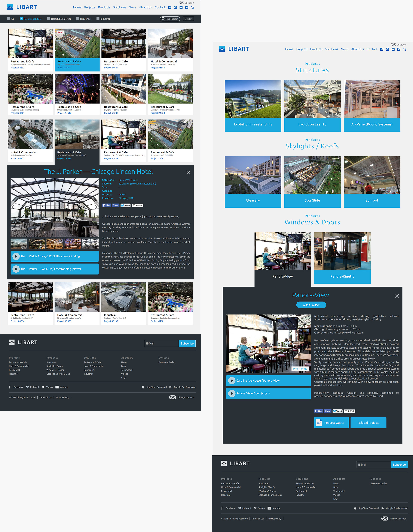Click Related Projects button
The height and width of the screenshot is (532, 413).
pyautogui.click(x=368, y=423)
